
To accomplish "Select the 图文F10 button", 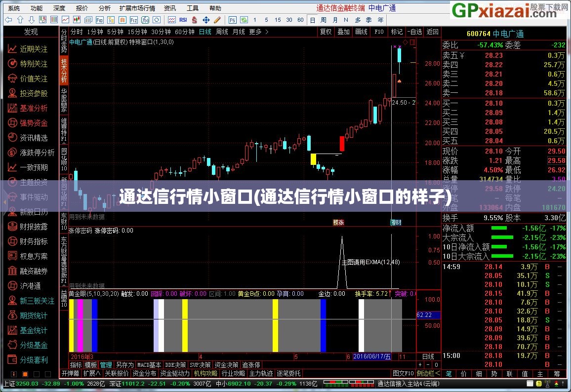I will pos(403,373).
